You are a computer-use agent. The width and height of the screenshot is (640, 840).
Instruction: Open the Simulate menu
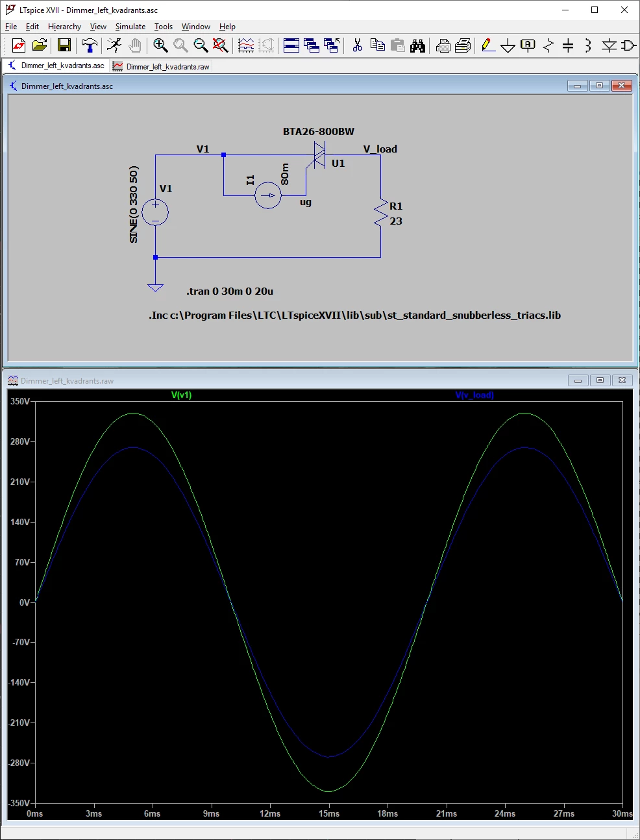point(130,27)
